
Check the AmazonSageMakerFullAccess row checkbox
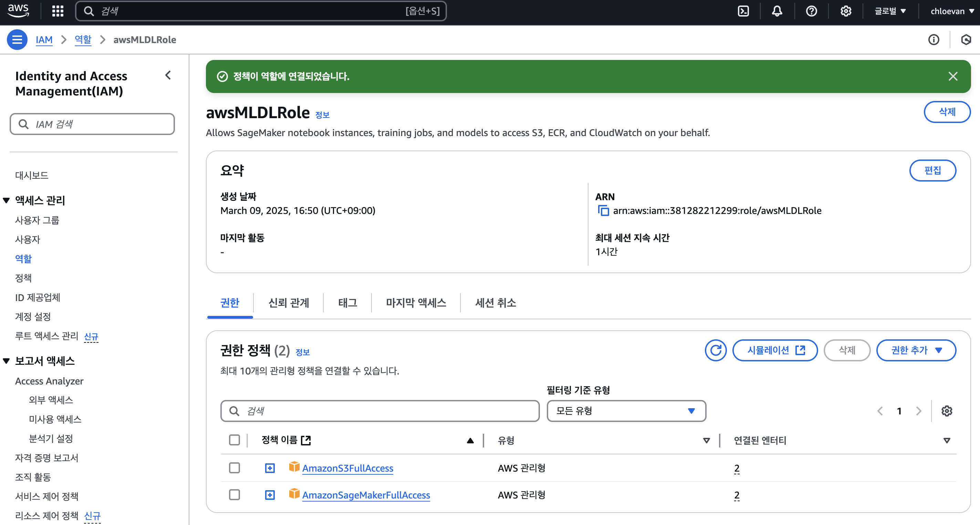pos(234,495)
